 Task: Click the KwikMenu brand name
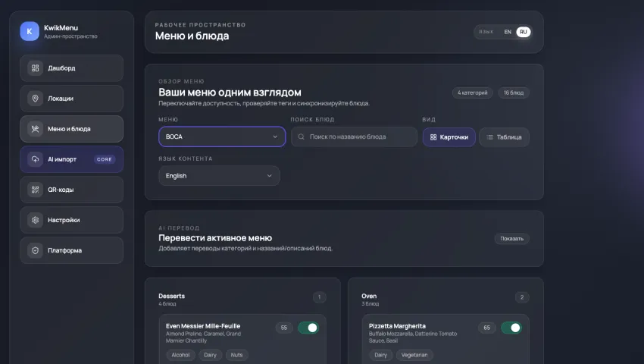[61, 28]
